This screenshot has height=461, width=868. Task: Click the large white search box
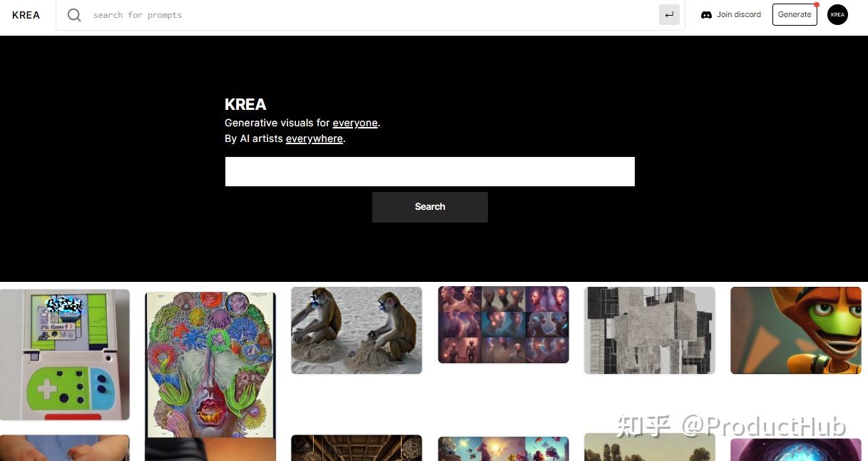[430, 172]
